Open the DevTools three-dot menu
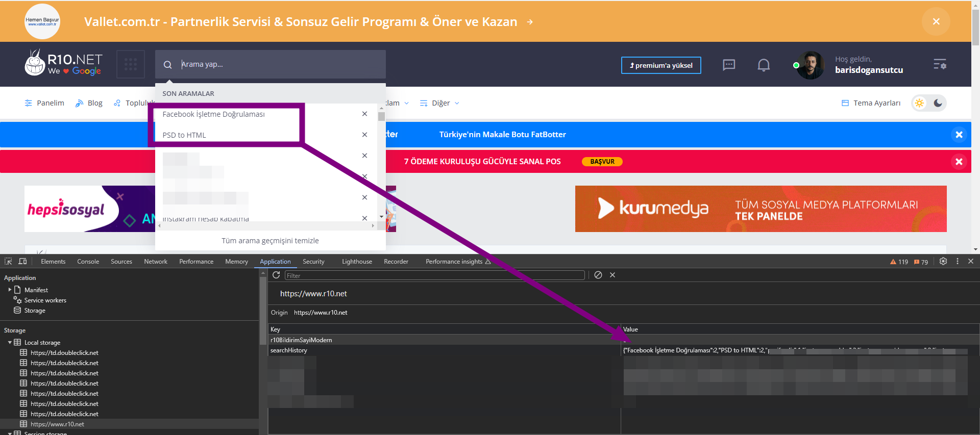Screen dimensions: 980x435 958,261
